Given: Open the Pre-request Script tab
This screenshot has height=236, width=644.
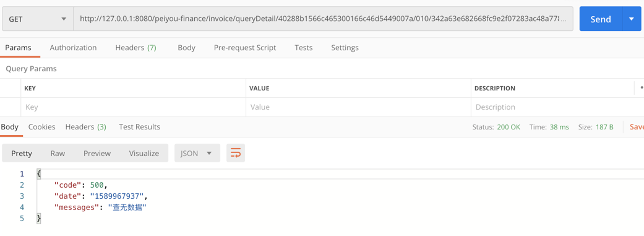Looking at the screenshot, I should (x=245, y=48).
